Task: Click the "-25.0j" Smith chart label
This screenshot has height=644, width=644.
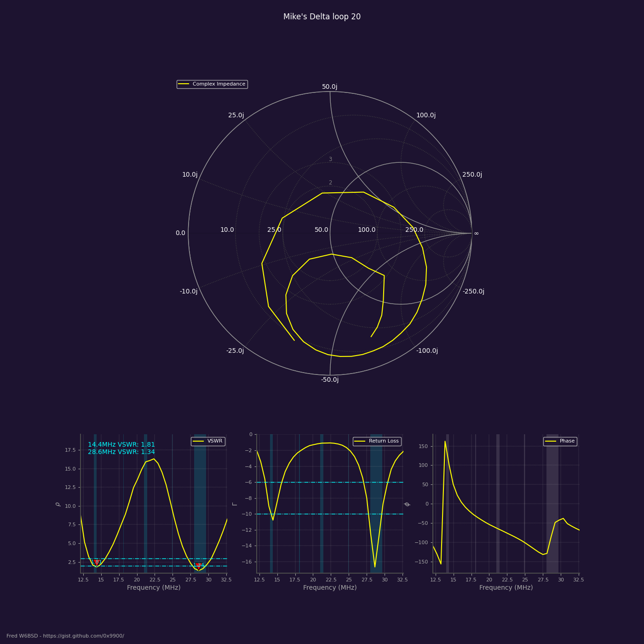Action: pyautogui.click(x=235, y=351)
